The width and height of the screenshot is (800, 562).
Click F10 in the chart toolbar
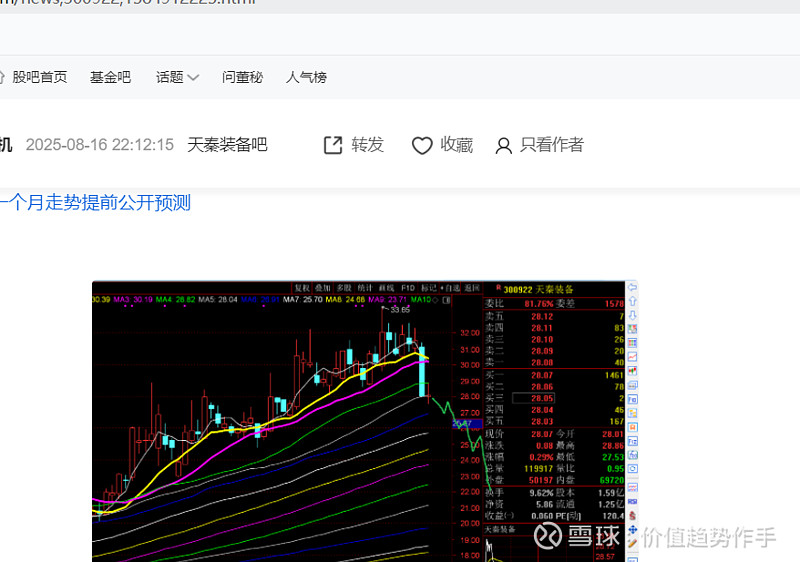pyautogui.click(x=408, y=288)
